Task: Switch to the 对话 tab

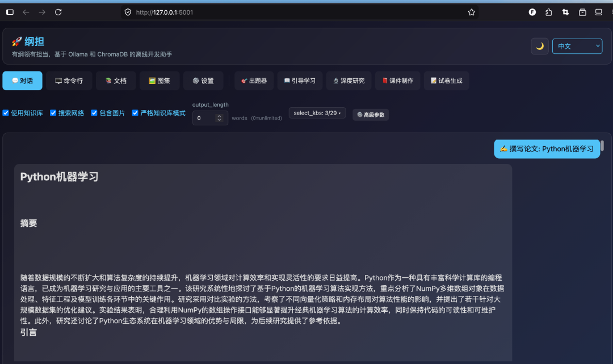Action: pos(22,81)
